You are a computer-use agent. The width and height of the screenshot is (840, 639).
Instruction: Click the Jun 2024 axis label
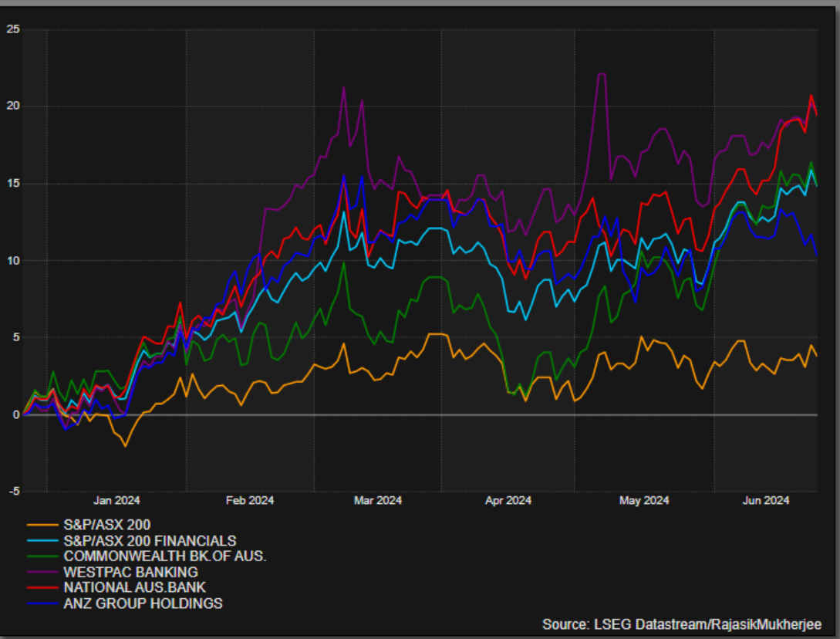[765, 500]
